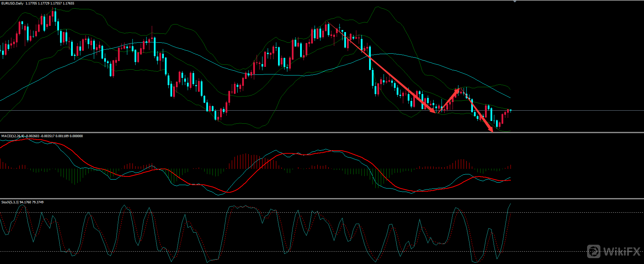Image resolution: width=644 pixels, height=264 pixels.
Task: Click the WikiFX logo icon
Action: [x=594, y=251]
